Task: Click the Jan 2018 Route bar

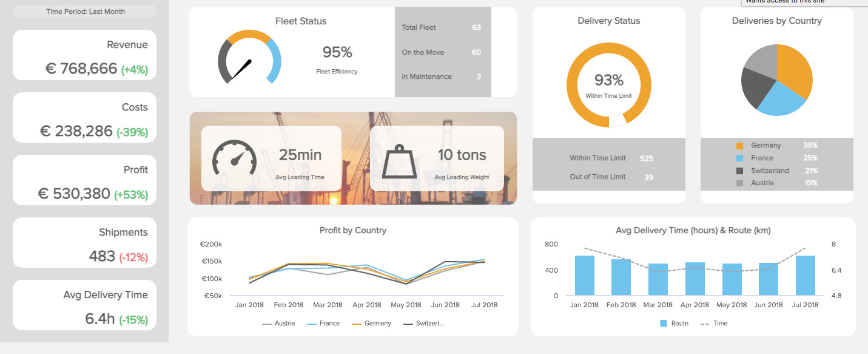Action: click(584, 276)
